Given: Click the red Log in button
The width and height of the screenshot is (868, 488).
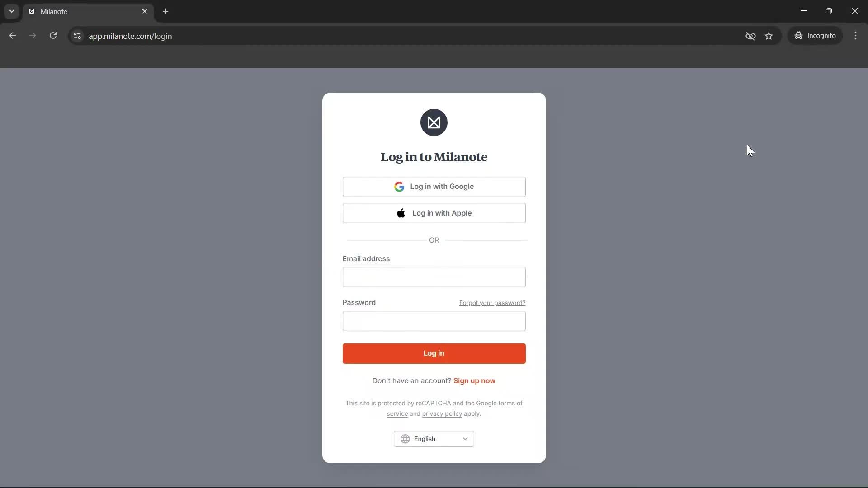Looking at the screenshot, I should pyautogui.click(x=434, y=353).
